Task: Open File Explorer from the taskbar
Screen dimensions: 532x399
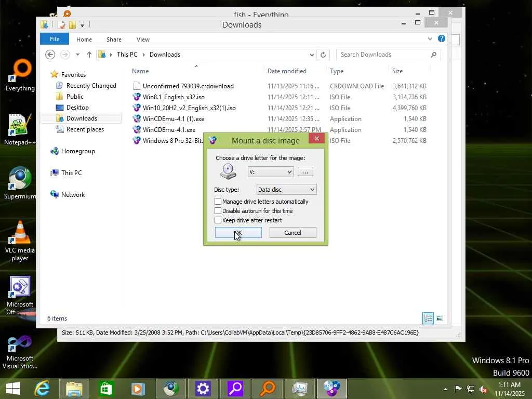Action: [x=74, y=389]
